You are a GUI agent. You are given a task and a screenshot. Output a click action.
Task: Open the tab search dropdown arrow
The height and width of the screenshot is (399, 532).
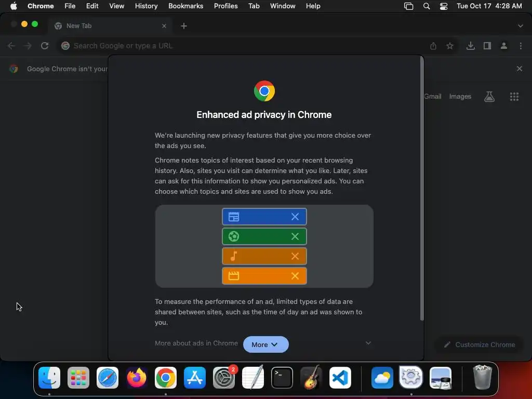pos(521,26)
